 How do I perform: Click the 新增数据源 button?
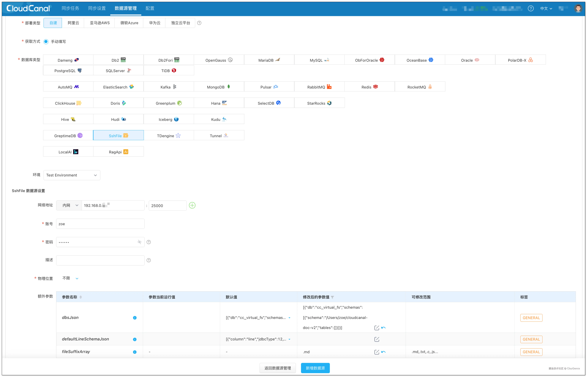pos(315,368)
